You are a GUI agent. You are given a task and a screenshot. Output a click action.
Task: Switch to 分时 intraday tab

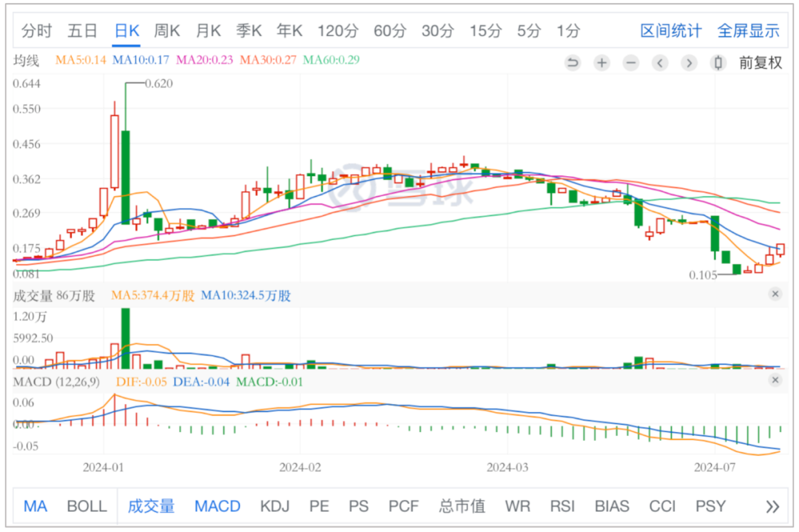36,30
